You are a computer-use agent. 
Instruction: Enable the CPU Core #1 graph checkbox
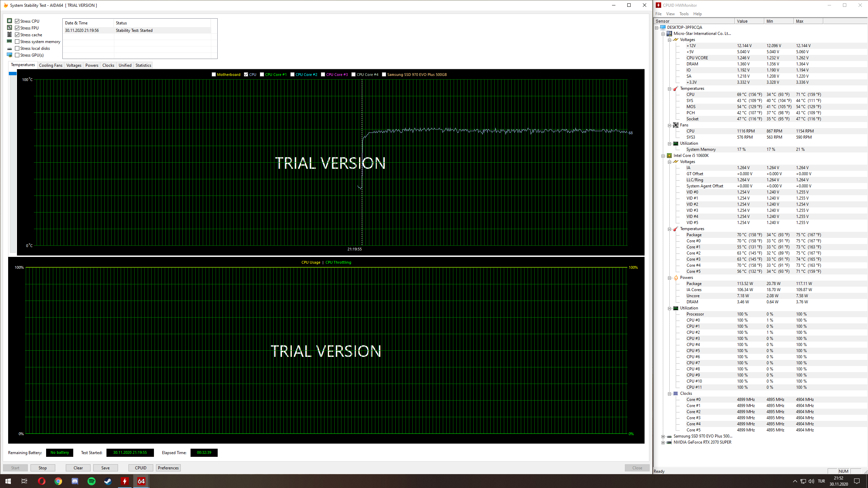[262, 75]
